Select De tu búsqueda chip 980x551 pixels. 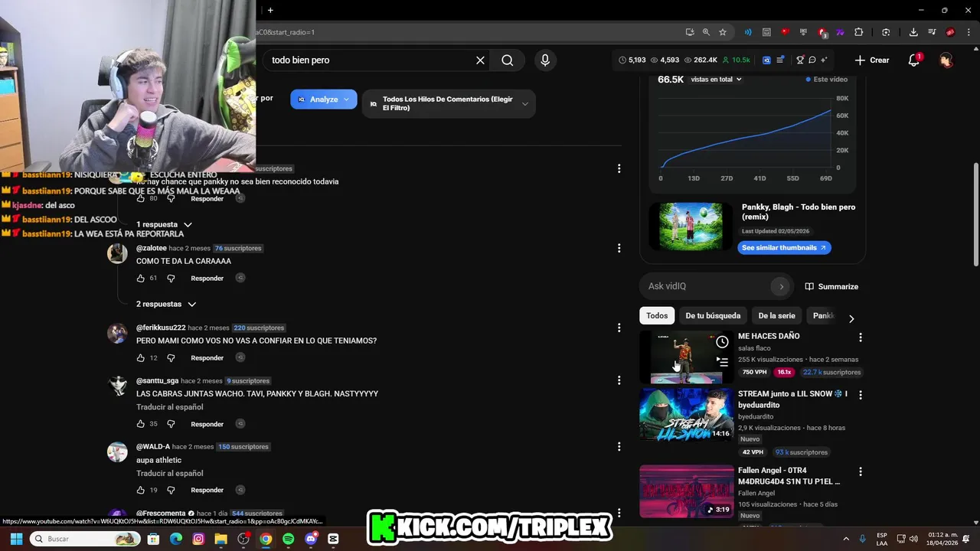pyautogui.click(x=713, y=315)
